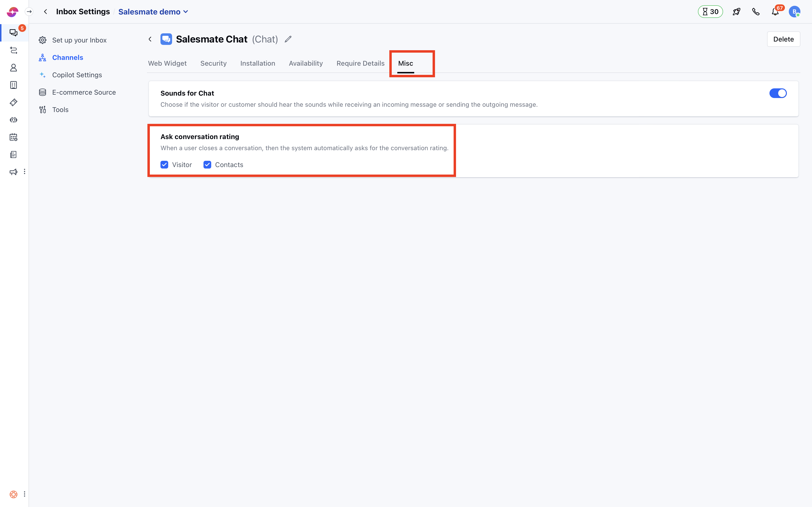Open the Chatbot robot icon in sidebar
Image resolution: width=812 pixels, height=507 pixels.
pos(14,120)
